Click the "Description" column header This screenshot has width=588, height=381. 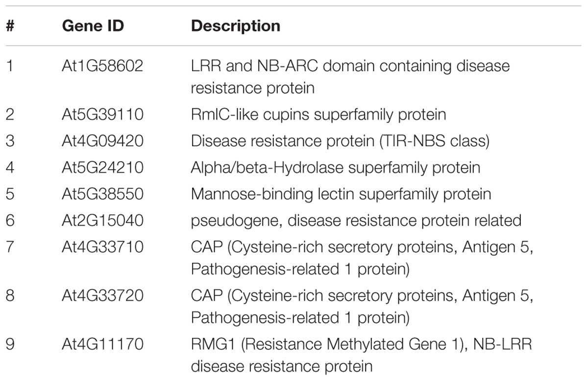[x=235, y=26]
